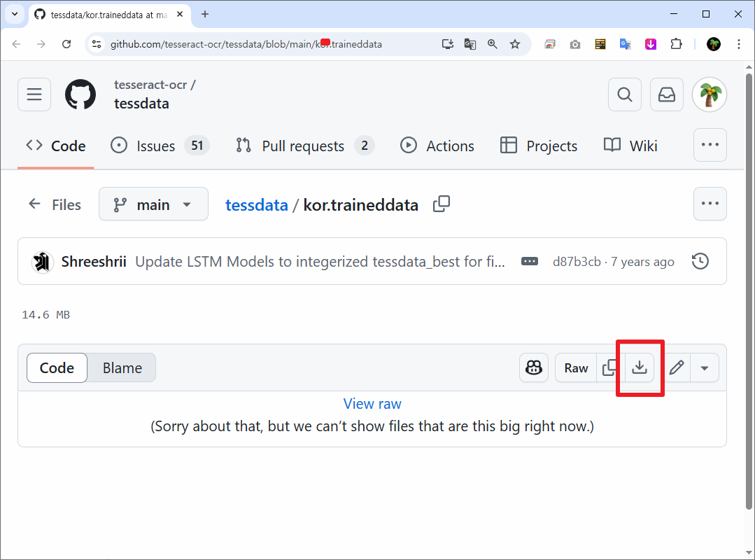Click the address bar URL
The image size is (755, 560).
246,44
